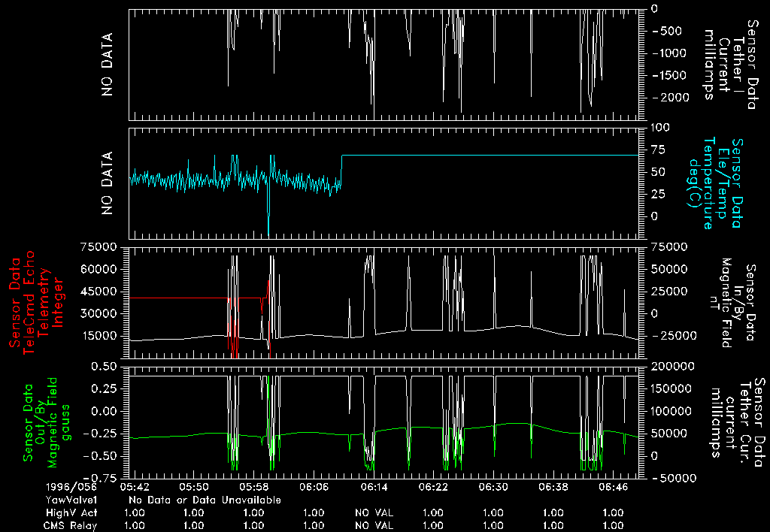This screenshot has height=532, width=770.
Task: Click the 'No Data or Data Unavailable' message
Action: pyautogui.click(x=205, y=500)
